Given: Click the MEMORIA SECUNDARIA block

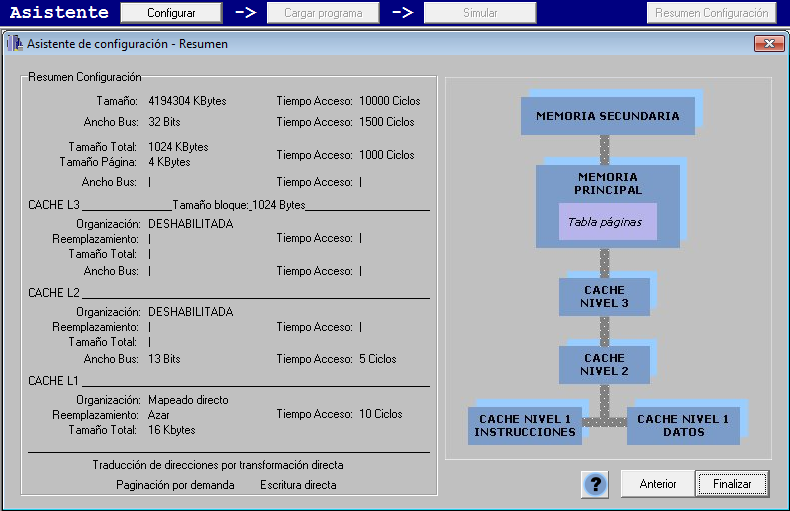Looking at the screenshot, I should coord(608,116).
